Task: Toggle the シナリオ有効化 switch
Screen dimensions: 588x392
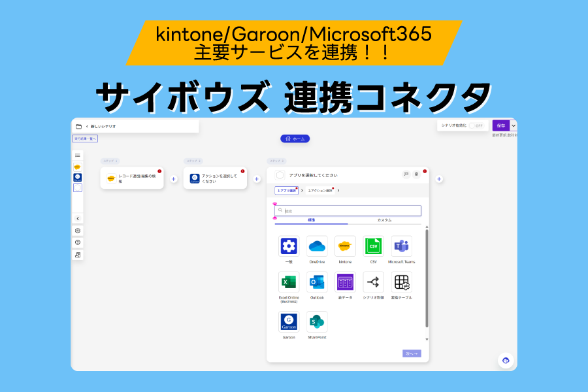Action: point(476,125)
